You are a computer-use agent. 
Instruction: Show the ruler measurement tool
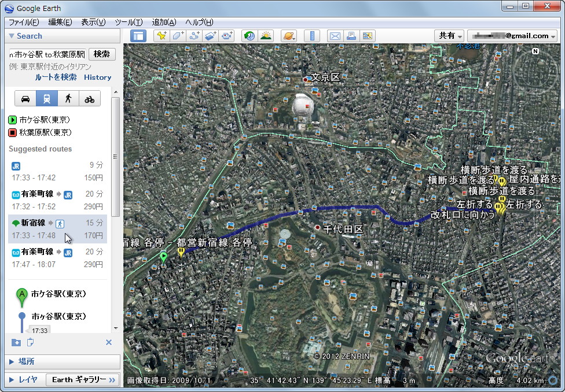pos(312,36)
